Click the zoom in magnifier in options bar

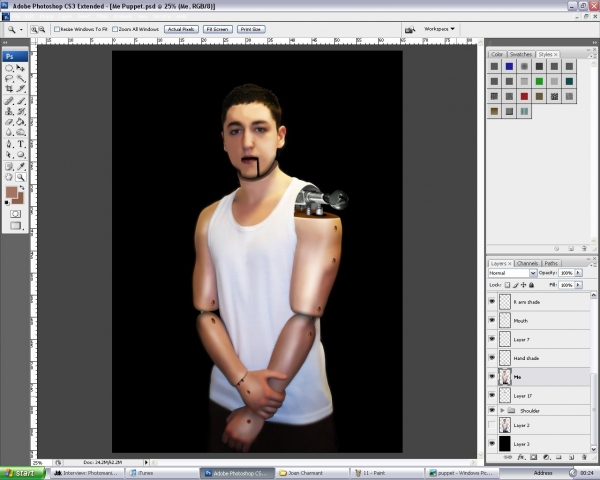(x=34, y=29)
